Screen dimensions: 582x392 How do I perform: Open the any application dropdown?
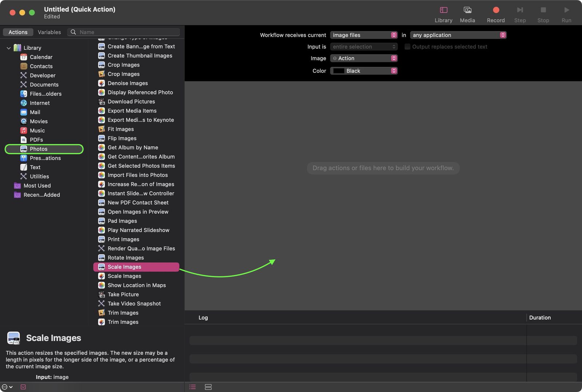(458, 35)
